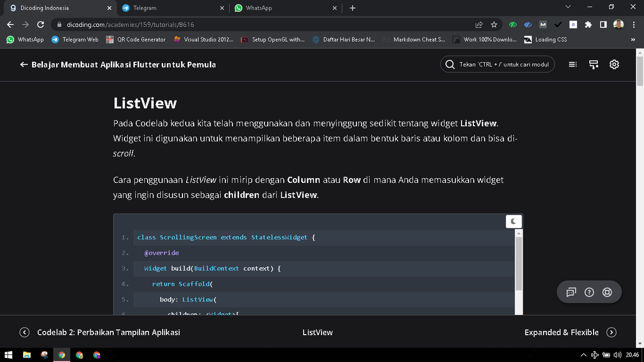This screenshot has width=644, height=362.
Task: Open the Extensions puzzle menu
Action: pos(588,25)
